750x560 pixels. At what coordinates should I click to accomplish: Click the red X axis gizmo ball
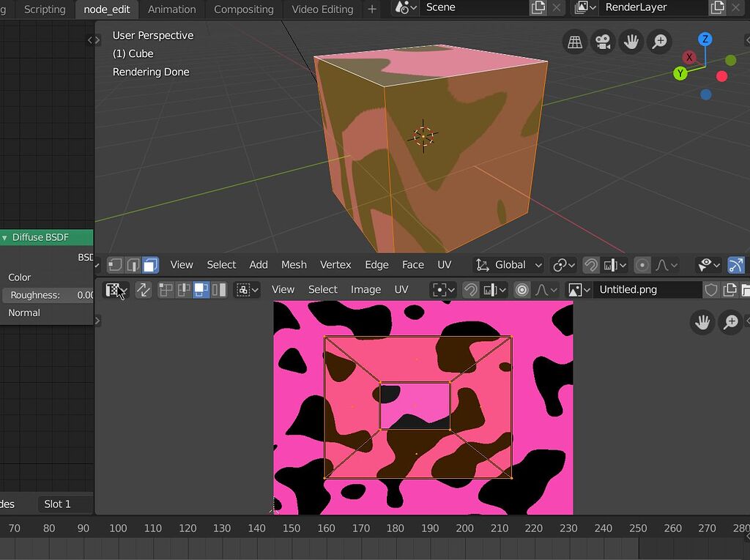coord(688,57)
